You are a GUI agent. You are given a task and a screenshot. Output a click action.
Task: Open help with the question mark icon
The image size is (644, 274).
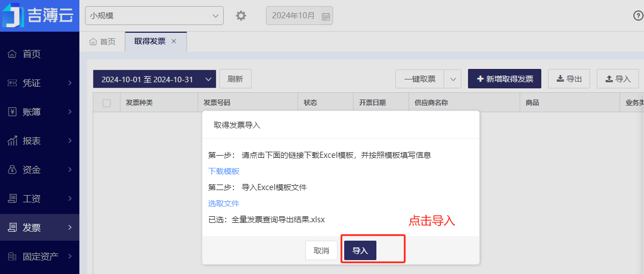(x=638, y=16)
